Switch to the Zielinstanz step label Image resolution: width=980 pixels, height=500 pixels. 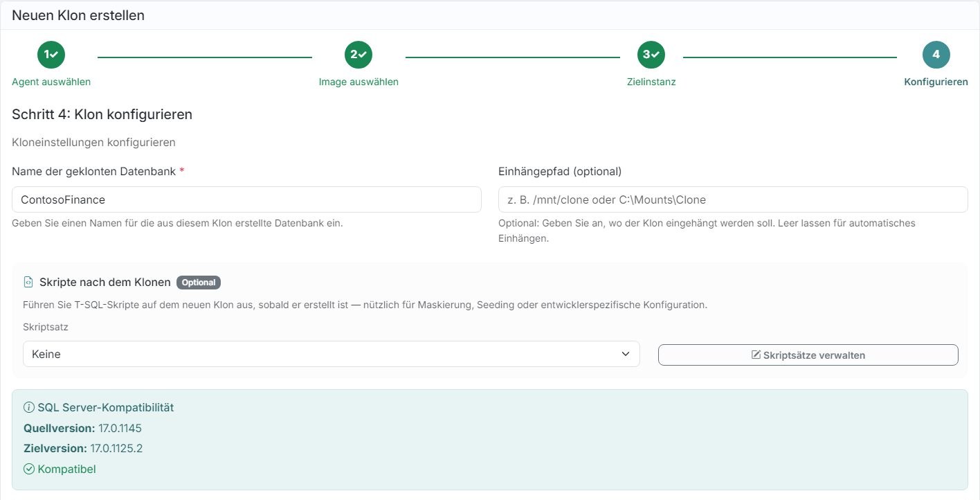point(651,82)
